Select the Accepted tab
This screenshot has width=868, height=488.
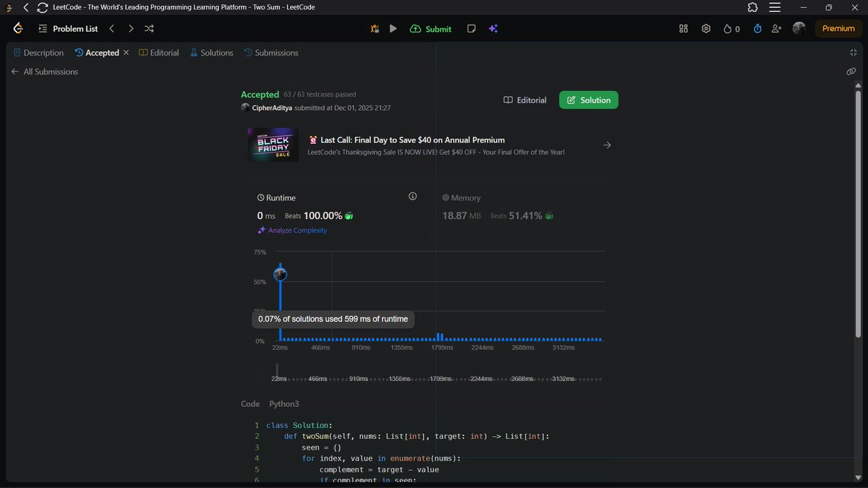point(97,53)
